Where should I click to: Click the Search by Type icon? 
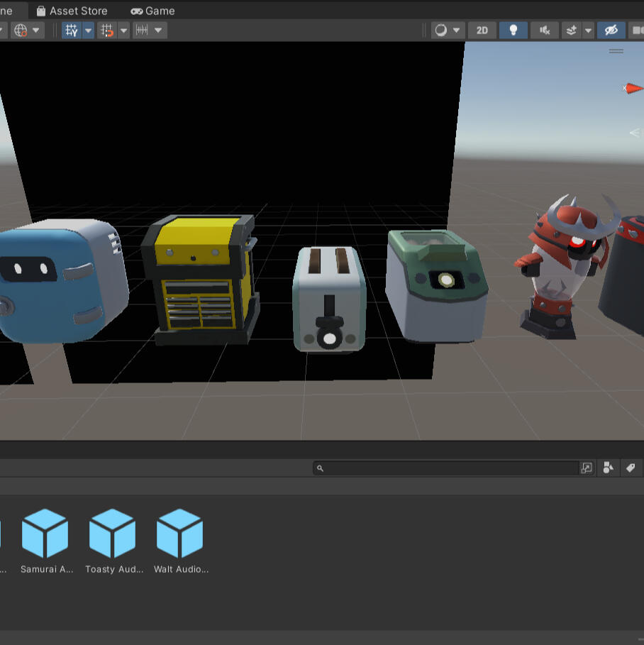(x=609, y=468)
